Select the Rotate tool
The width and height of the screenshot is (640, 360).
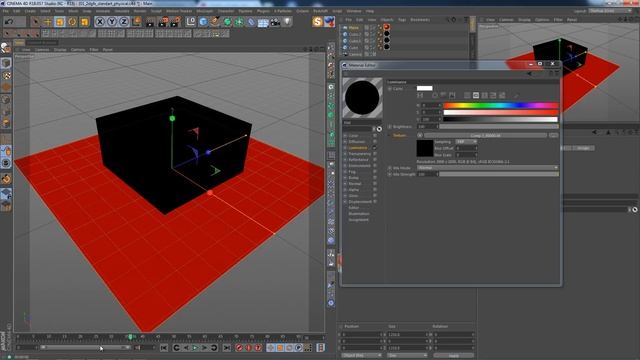72,22
